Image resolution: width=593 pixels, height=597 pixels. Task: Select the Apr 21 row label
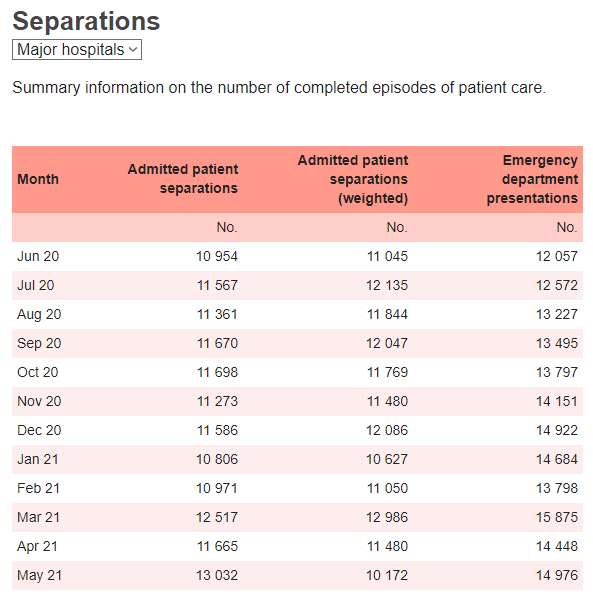(37, 546)
